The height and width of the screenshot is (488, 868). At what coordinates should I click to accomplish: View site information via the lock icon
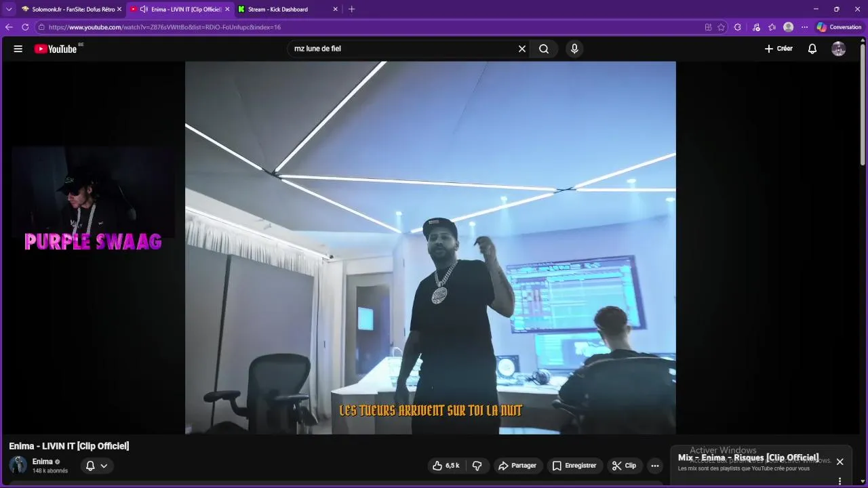41,27
